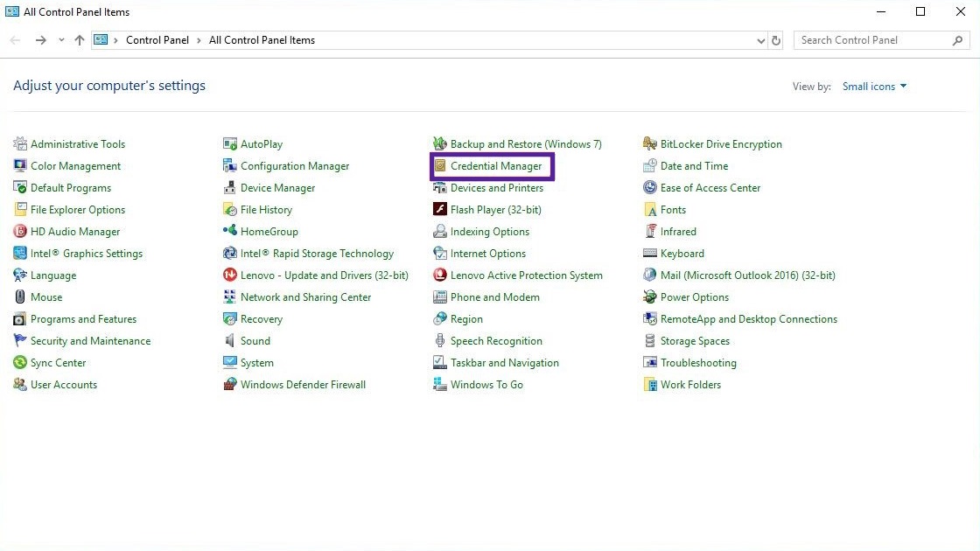The width and height of the screenshot is (980, 551).
Task: Click the Flash Player (32-bit) icon
Action: coord(441,210)
